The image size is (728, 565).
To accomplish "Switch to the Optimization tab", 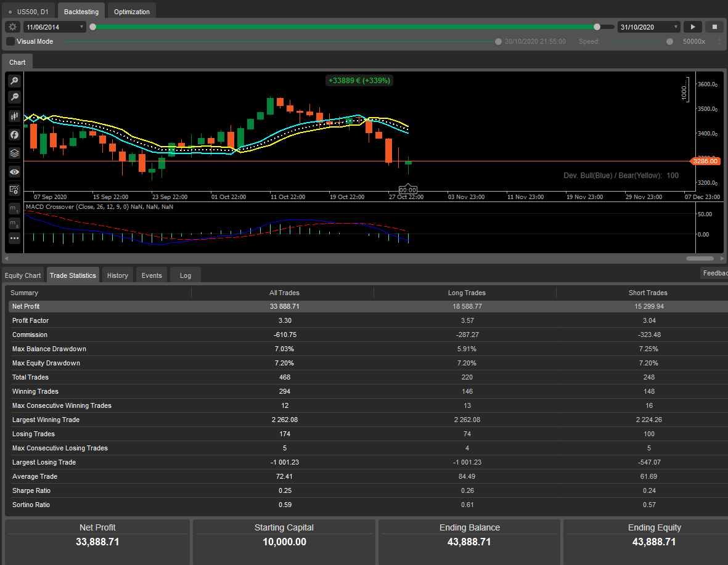I will (131, 10).
